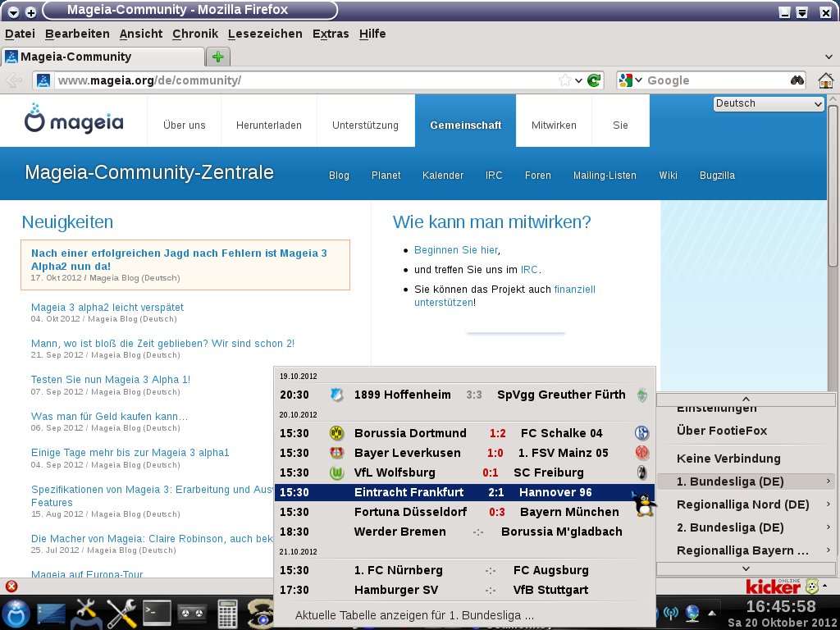The width and height of the screenshot is (840, 630).
Task: Click the site identity icon in the address bar
Action: (43, 80)
